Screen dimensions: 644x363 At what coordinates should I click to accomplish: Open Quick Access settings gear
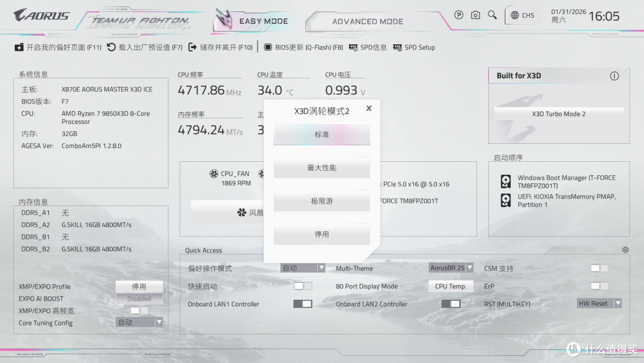[625, 250]
